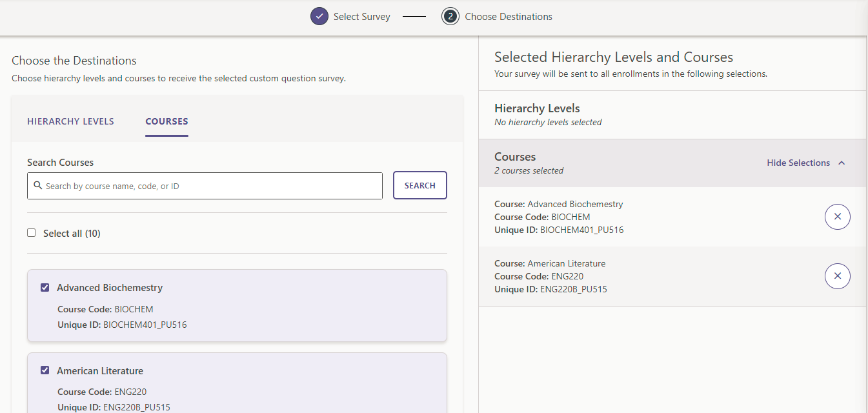Go back to the Select Survey step label
The width and height of the screenshot is (868, 413).
[x=362, y=17]
